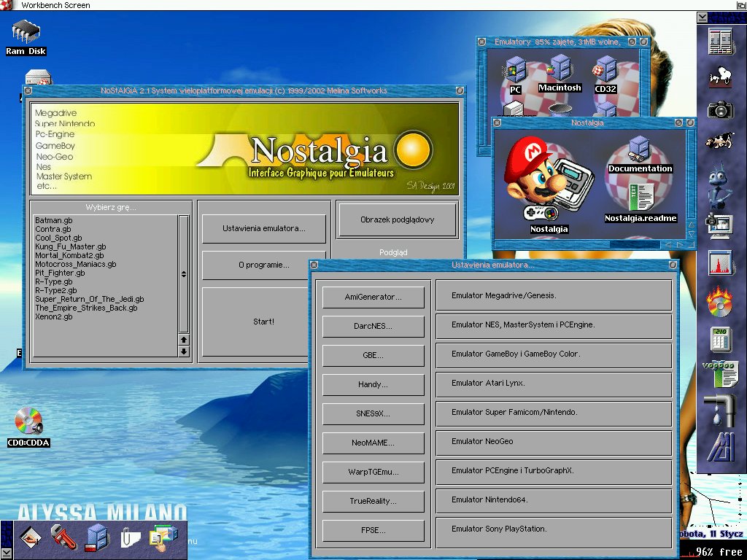The width and height of the screenshot is (747, 560).
Task: Open FPSE... emulator settings
Action: pyautogui.click(x=373, y=530)
